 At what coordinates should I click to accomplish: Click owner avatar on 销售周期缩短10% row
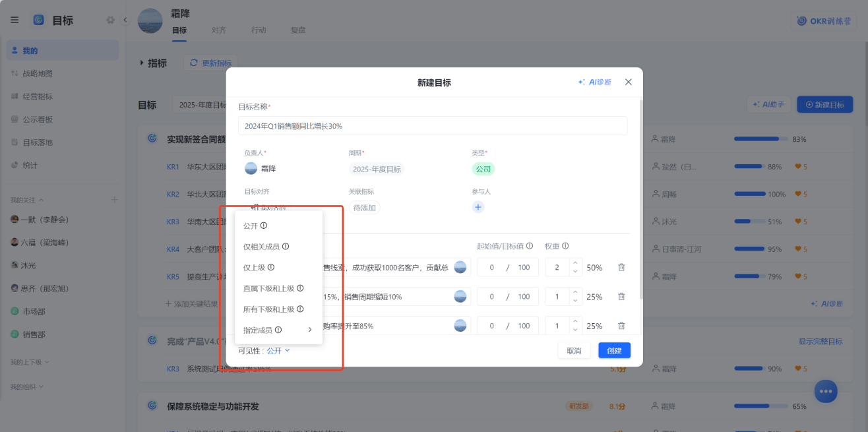coord(460,297)
